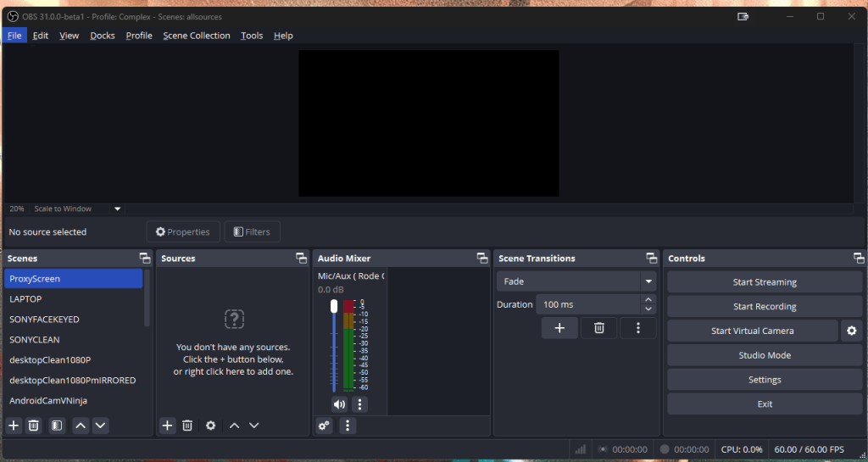Viewport: 868px width, 462px height.
Task: Pop out the Controls dock
Action: tap(859, 258)
